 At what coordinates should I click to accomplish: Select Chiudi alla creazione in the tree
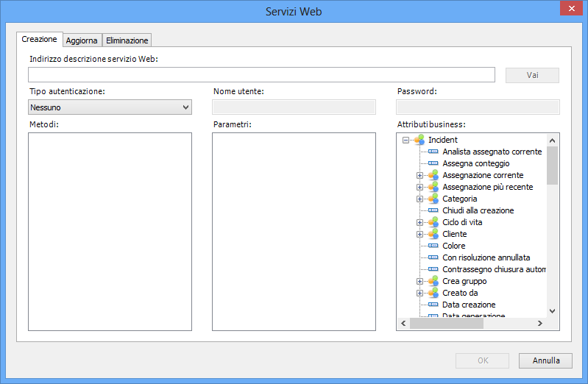478,210
